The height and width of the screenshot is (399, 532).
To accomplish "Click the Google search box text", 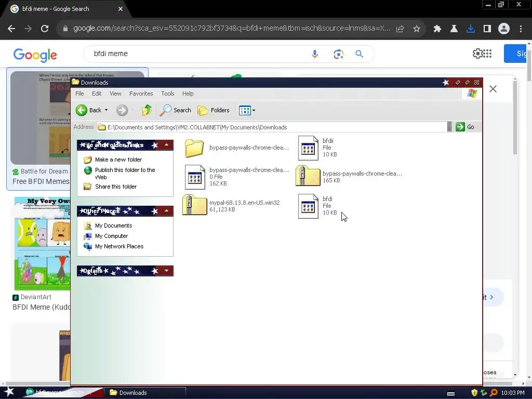I will 111,54.
